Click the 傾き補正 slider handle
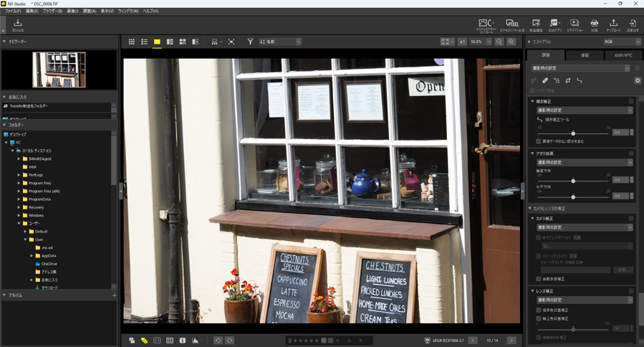The height and width of the screenshot is (347, 644). coord(572,133)
